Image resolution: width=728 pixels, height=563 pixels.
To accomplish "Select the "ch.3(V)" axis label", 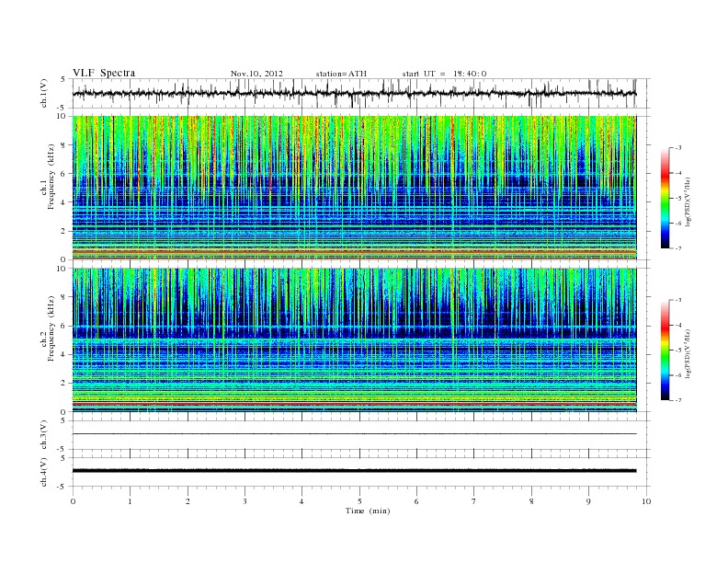I will click(x=44, y=435).
